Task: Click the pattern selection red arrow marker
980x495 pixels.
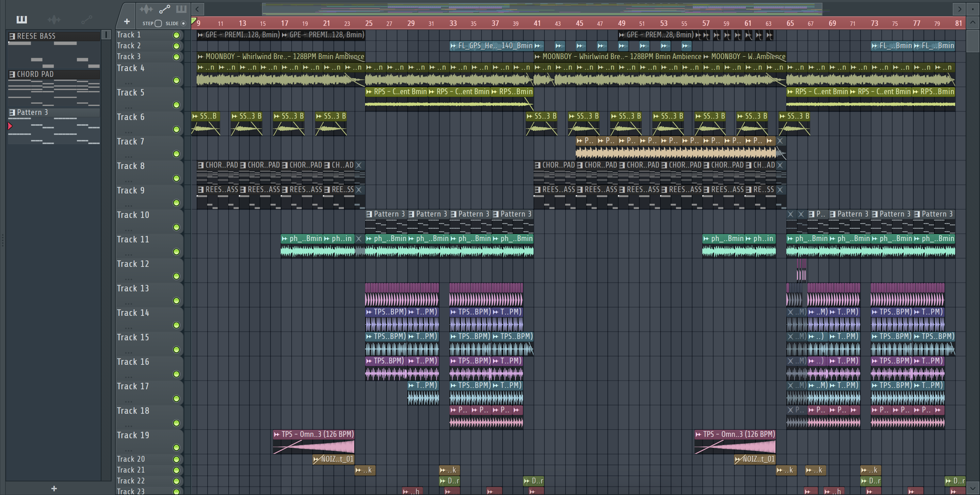Action: pos(10,126)
